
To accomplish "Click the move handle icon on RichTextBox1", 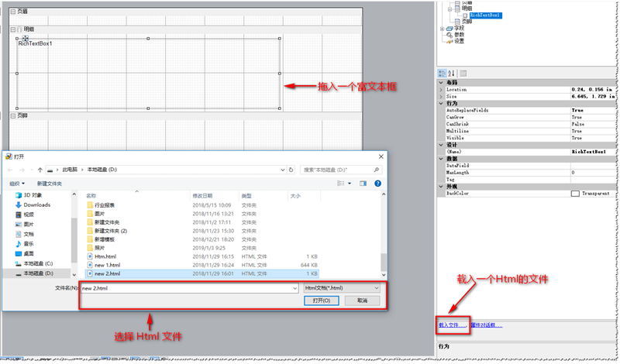I will tap(26, 38).
